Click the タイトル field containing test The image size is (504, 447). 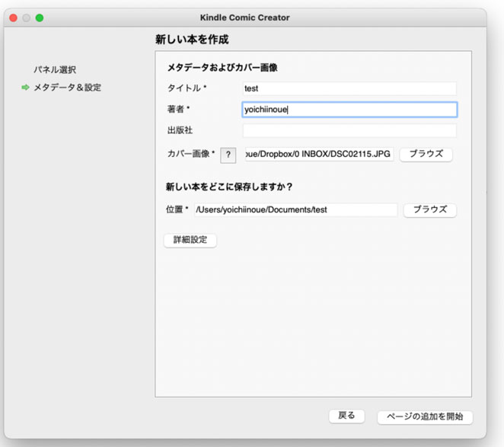click(349, 88)
